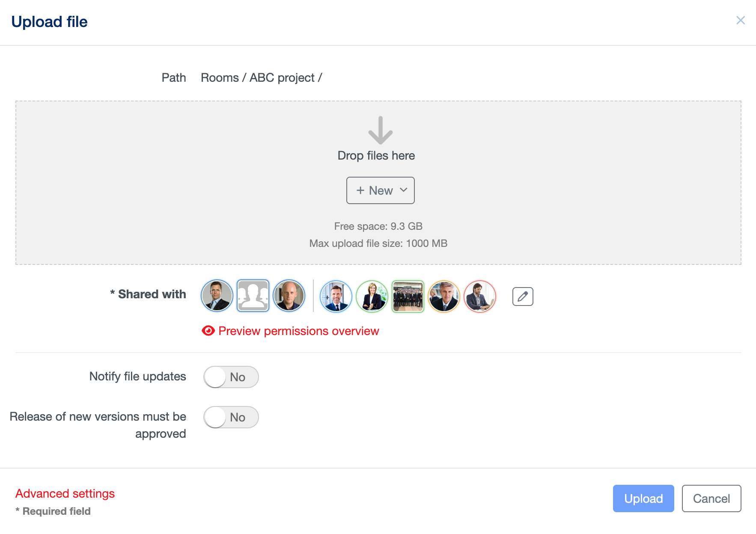Click the chevron arrow on the New button

pyautogui.click(x=403, y=190)
